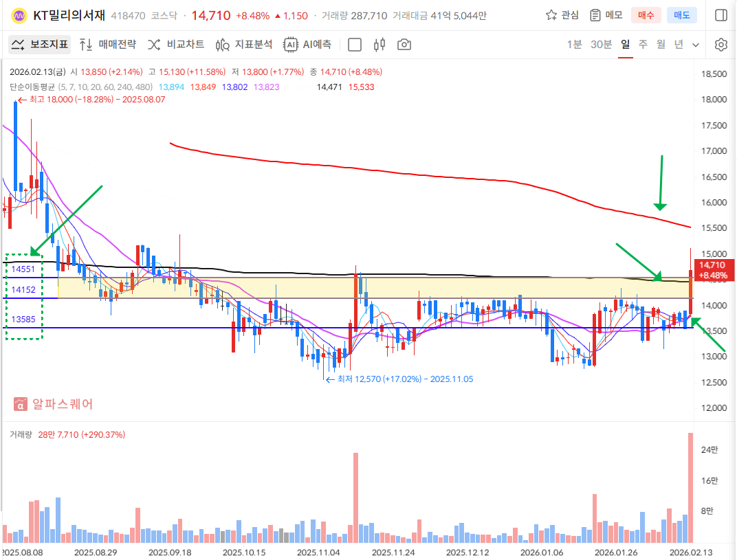The image size is (737, 560).
Task: Click the candlestick chart type icon
Action: click(379, 45)
